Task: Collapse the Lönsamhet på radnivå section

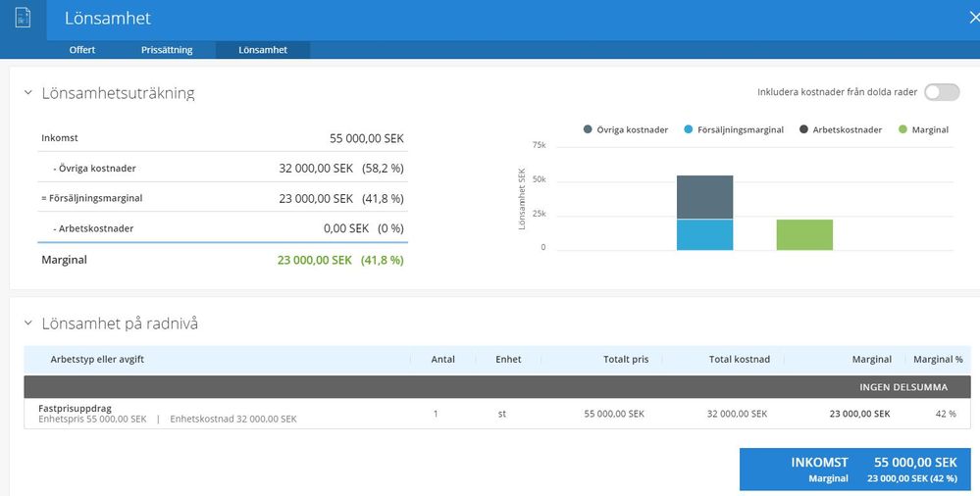Action: pos(28,323)
